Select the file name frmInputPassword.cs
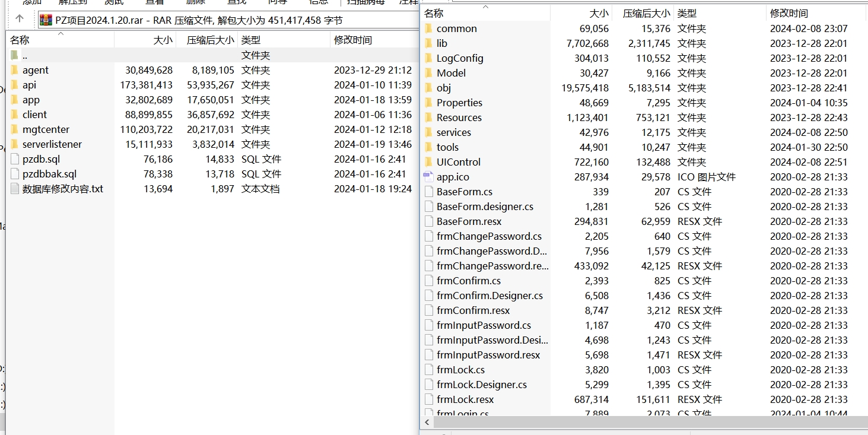Image resolution: width=868 pixels, height=435 pixels. click(x=484, y=325)
